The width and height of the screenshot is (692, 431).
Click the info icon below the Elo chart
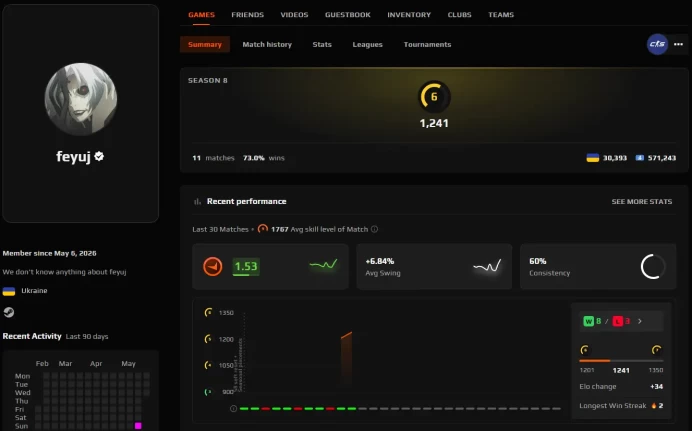pos(233,409)
